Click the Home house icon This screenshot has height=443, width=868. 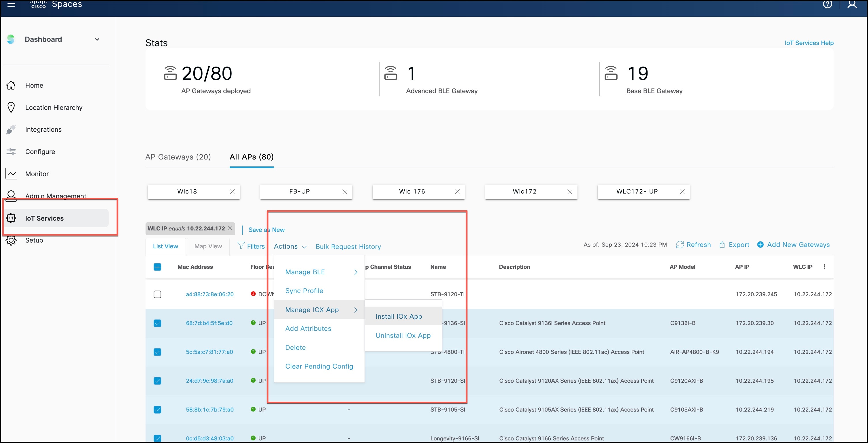(x=11, y=85)
